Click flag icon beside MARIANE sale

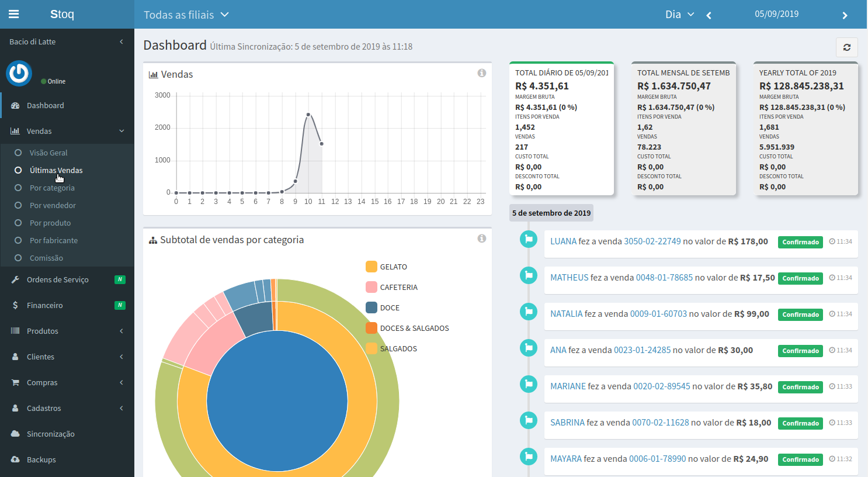click(529, 384)
